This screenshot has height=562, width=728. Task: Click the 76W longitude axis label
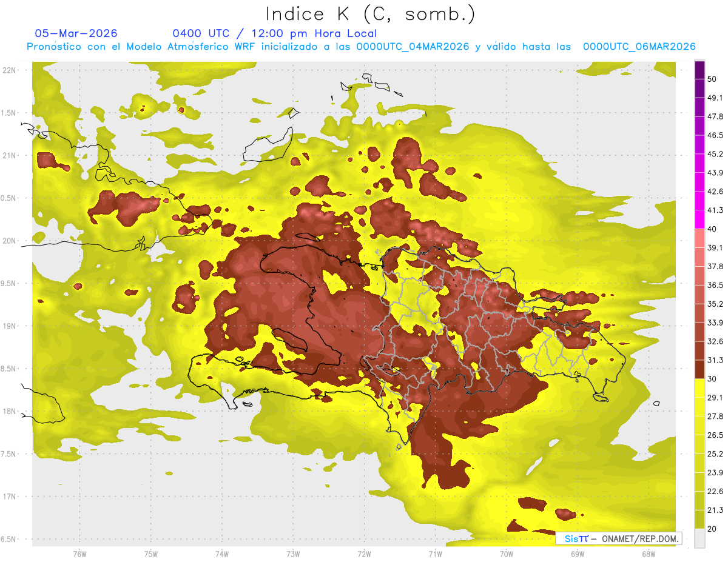pos(79,554)
